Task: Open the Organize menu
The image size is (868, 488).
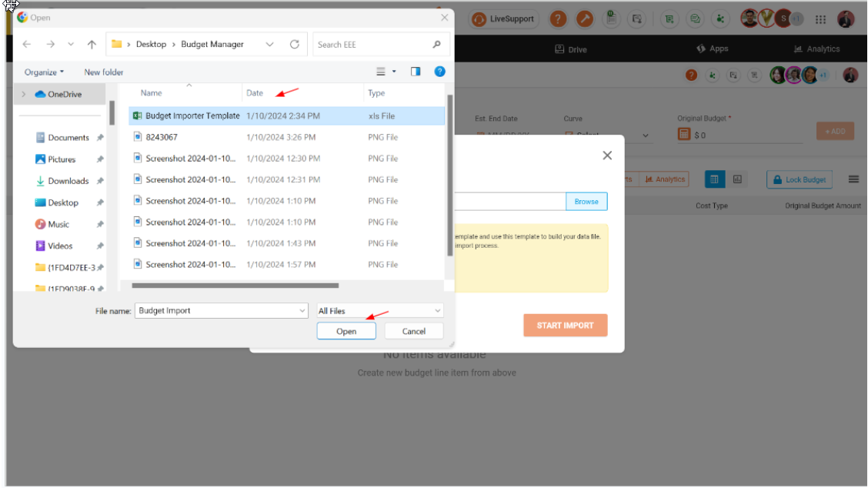Action: 44,72
